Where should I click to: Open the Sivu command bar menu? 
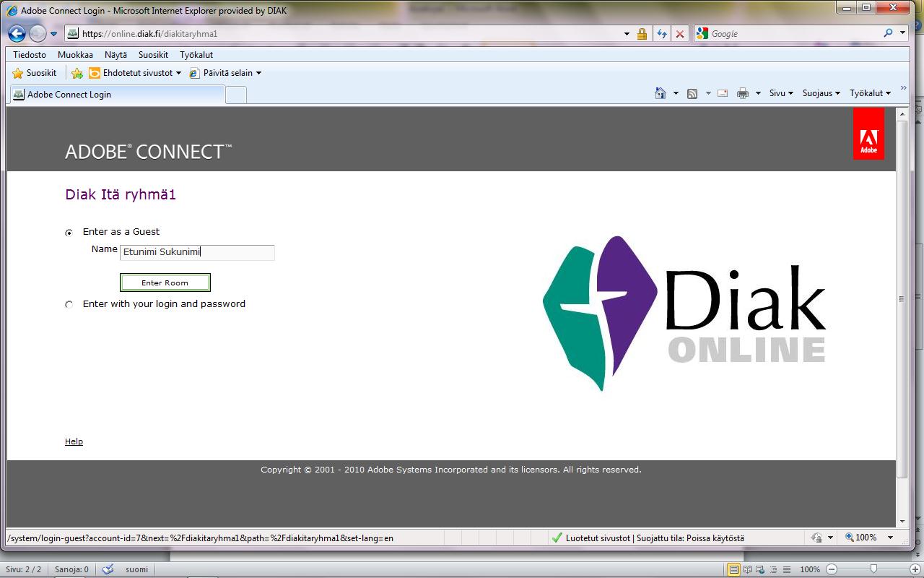[781, 93]
